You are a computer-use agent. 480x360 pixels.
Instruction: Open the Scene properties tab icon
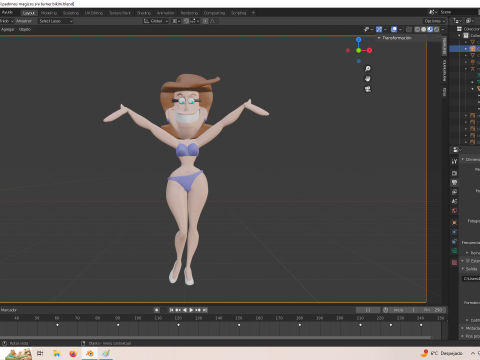(454, 201)
